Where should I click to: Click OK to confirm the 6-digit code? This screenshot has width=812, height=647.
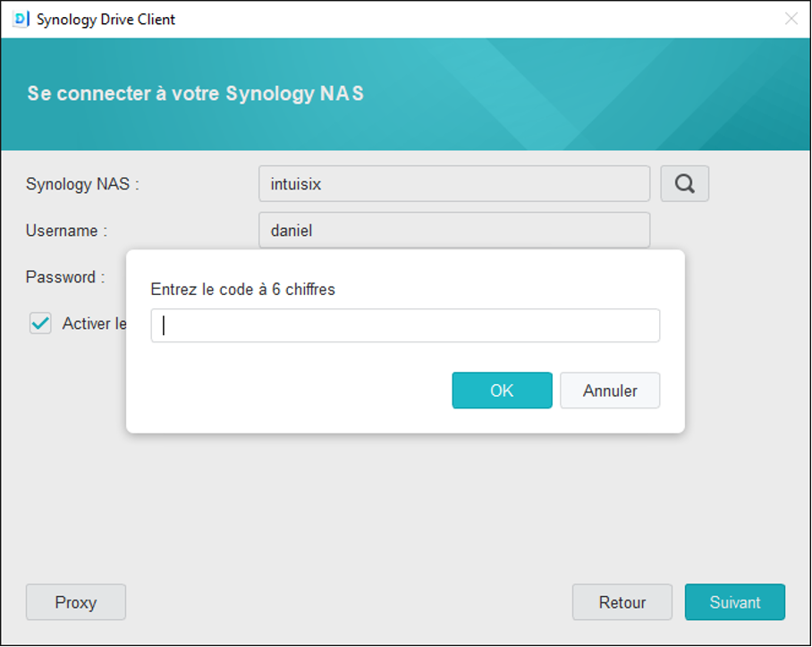[502, 391]
